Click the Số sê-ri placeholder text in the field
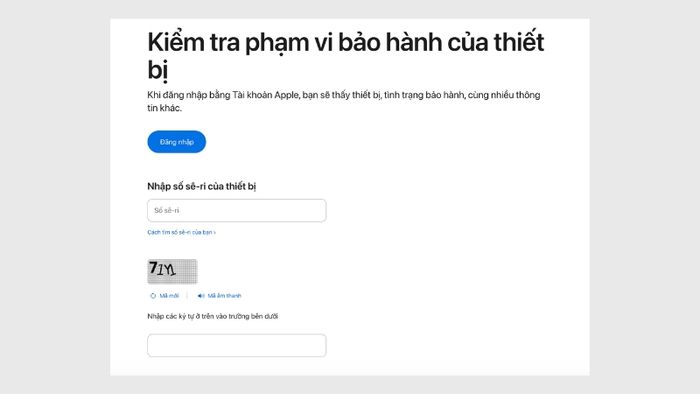This screenshot has width=700, height=394. (x=167, y=211)
